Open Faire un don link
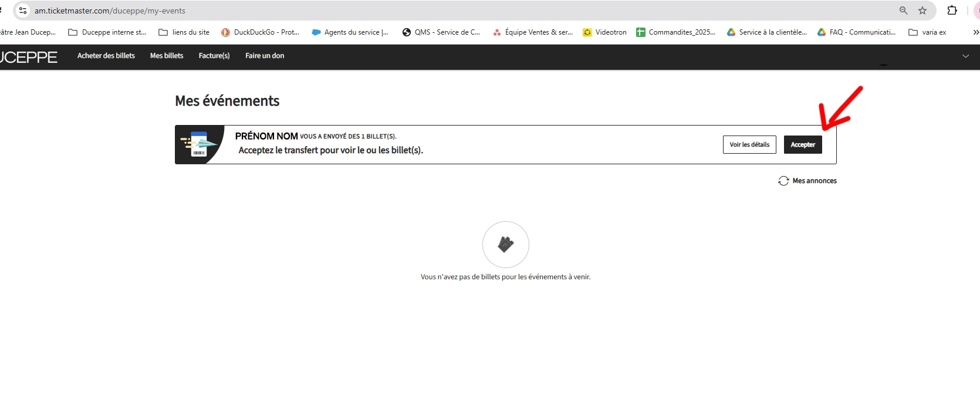This screenshot has height=413, width=980. click(265, 56)
